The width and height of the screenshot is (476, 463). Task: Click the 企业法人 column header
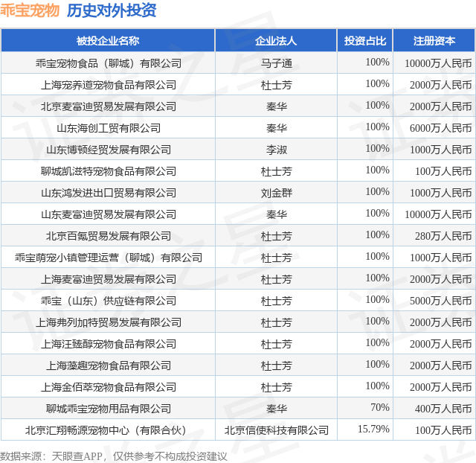point(276,41)
